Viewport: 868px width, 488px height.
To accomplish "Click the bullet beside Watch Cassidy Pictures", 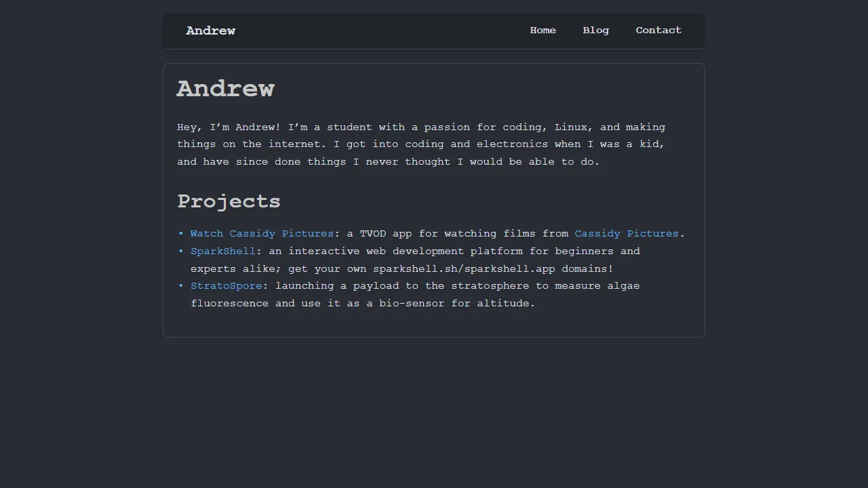I will (181, 233).
